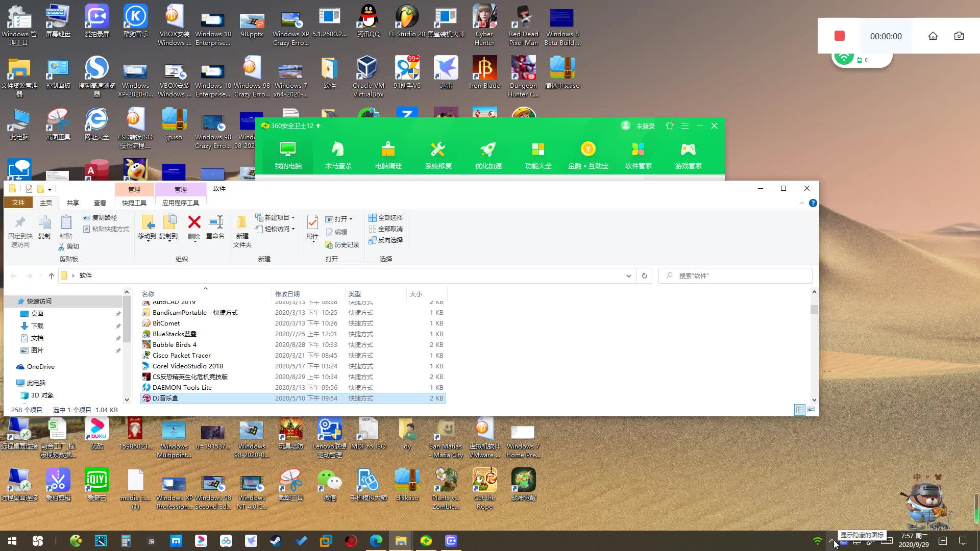Select This PC in navigation pane
This screenshot has height=551, width=980.
(x=36, y=383)
